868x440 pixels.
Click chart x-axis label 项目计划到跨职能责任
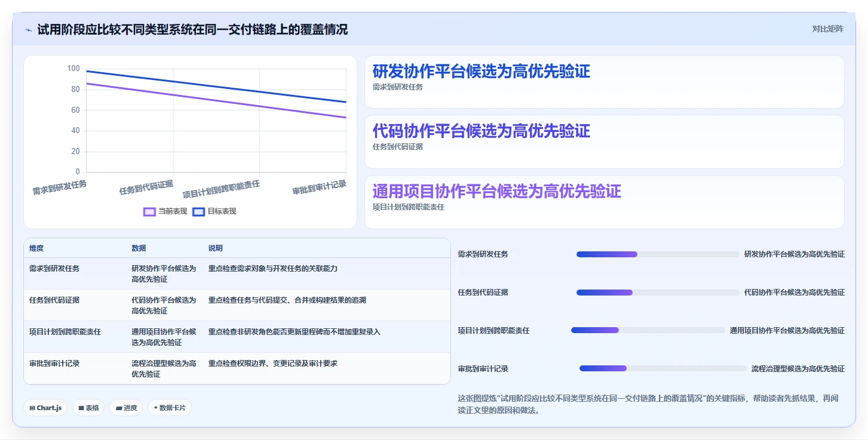(x=221, y=189)
